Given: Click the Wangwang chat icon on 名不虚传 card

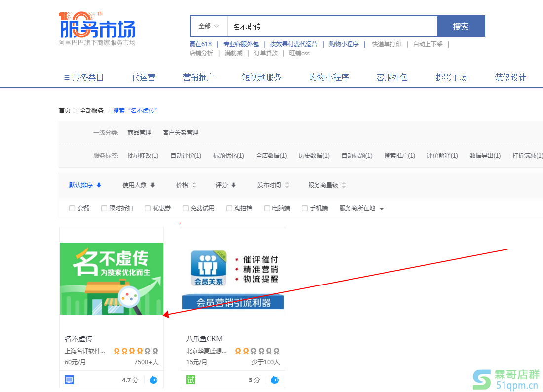Looking at the screenshot, I should (153, 380).
